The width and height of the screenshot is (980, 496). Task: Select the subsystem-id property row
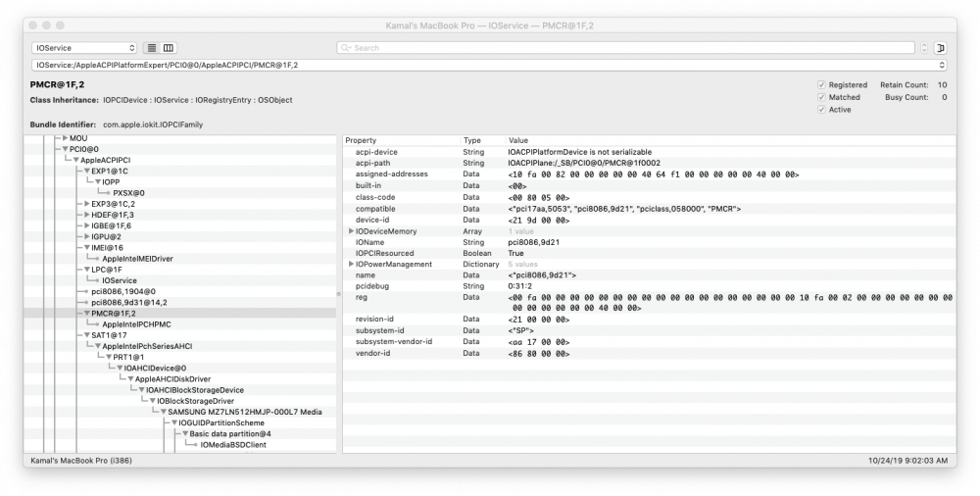pyautogui.click(x=650, y=330)
